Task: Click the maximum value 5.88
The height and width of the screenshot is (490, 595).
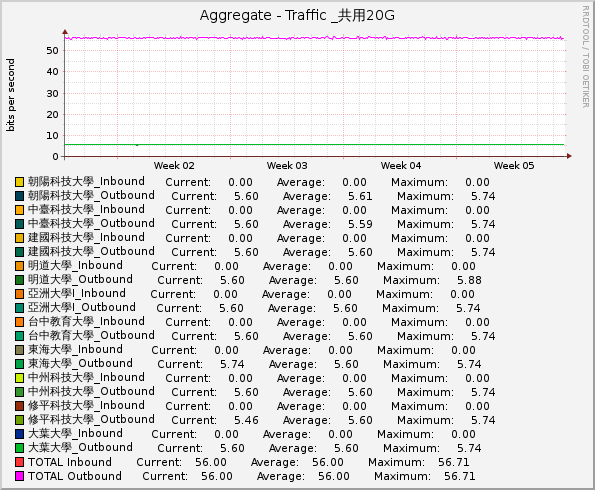Action: [469, 280]
